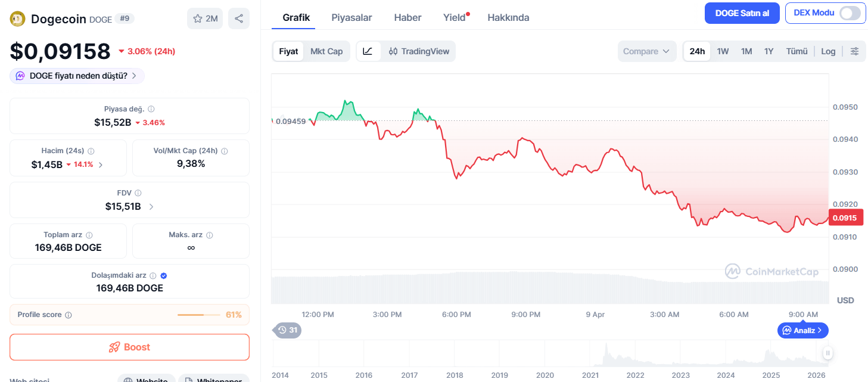868x382 pixels.
Task: Click the history clock icon showing 31
Action: click(287, 330)
